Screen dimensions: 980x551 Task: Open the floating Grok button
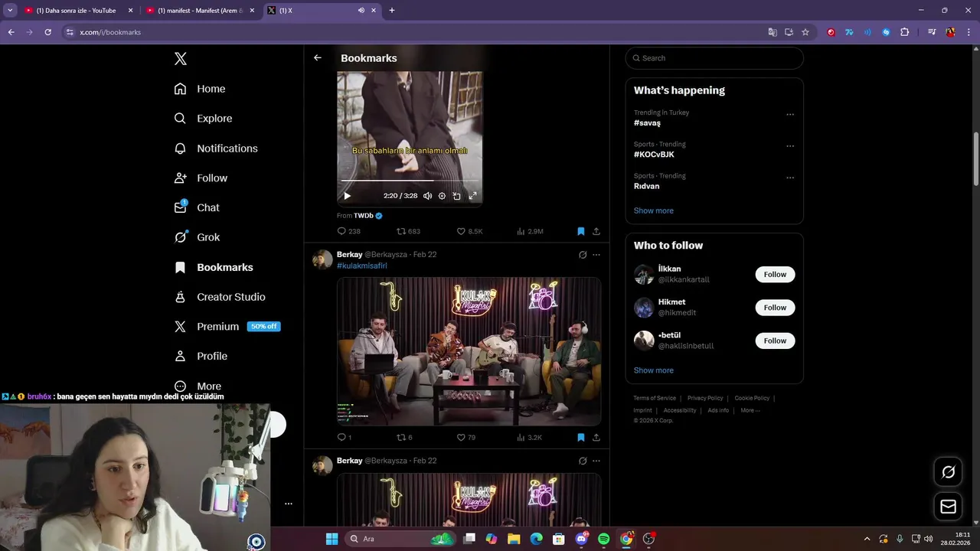[x=948, y=472]
